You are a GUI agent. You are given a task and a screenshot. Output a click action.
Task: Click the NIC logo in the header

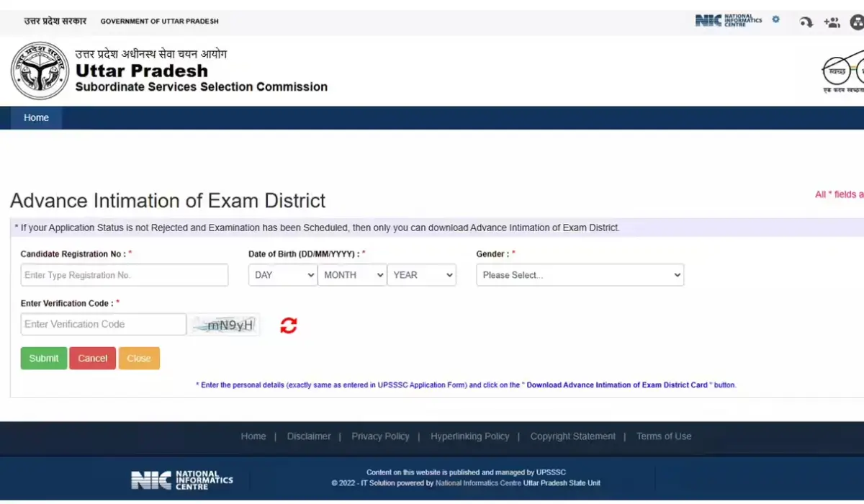tap(728, 20)
